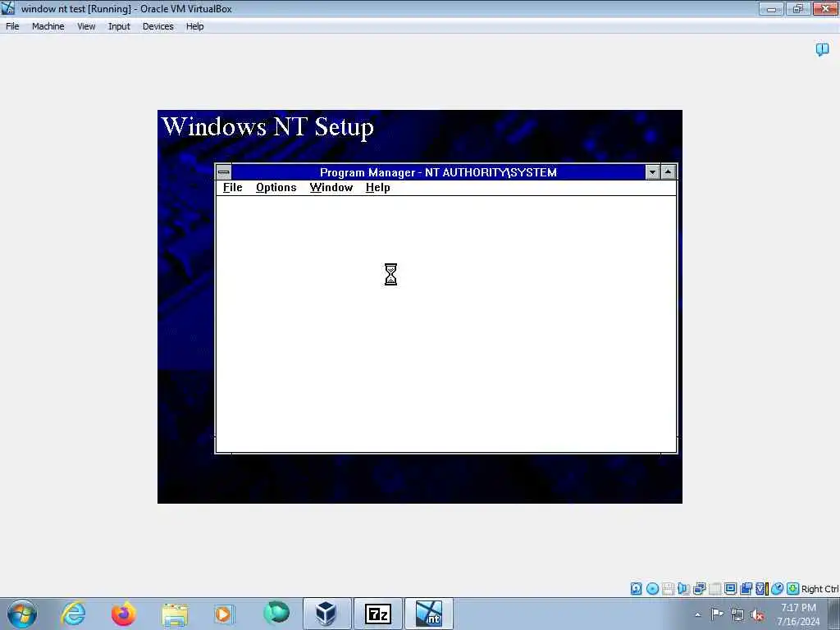840x630 pixels.
Task: Open Action Center flag tray icon
Action: [717, 614]
